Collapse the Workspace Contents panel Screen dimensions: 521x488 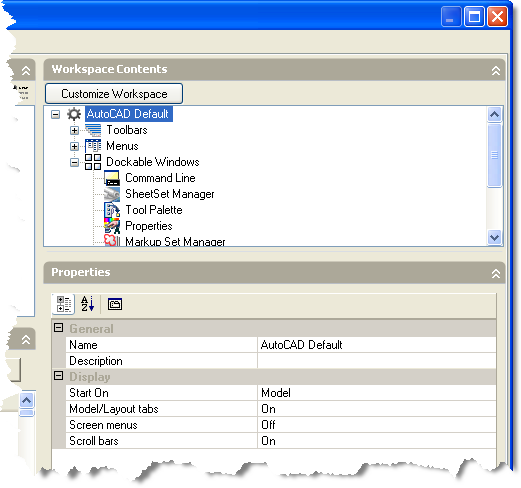click(496, 70)
